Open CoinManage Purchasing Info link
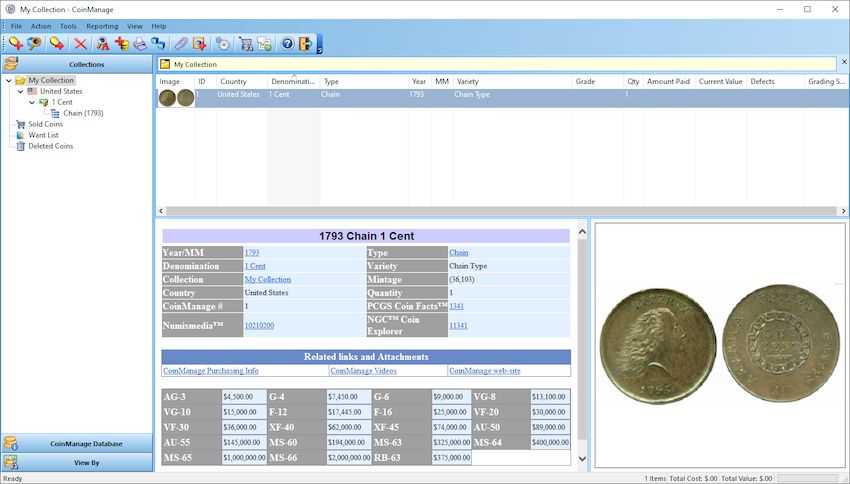The width and height of the screenshot is (850, 484). click(210, 371)
